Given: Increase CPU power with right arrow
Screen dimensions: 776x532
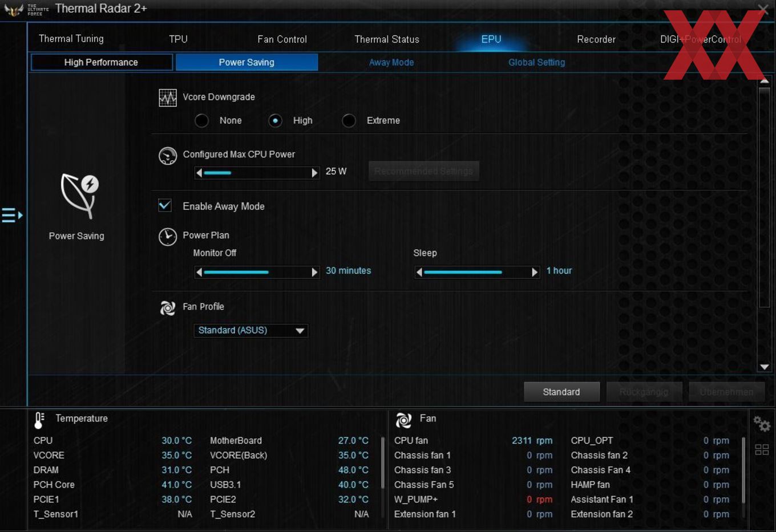Looking at the screenshot, I should pyautogui.click(x=314, y=173).
